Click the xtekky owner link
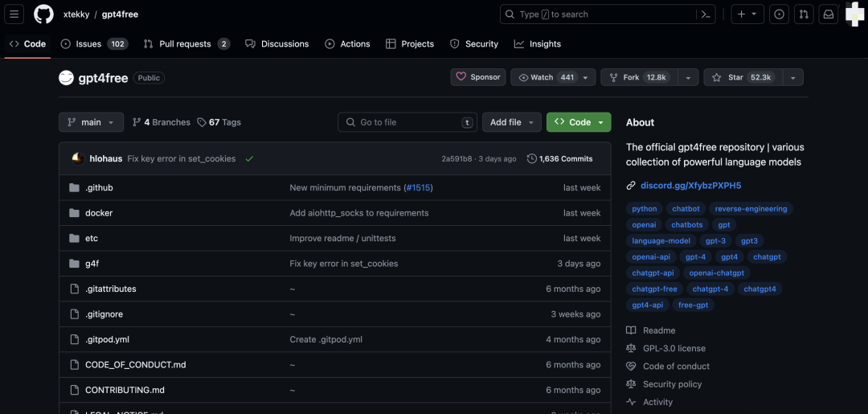The width and height of the screenshot is (868, 414). (x=76, y=14)
